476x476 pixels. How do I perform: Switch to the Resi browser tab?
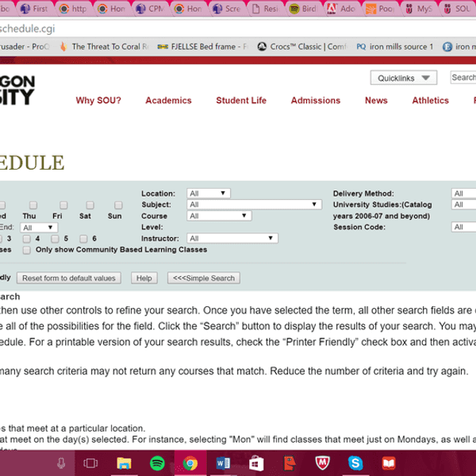(x=265, y=9)
